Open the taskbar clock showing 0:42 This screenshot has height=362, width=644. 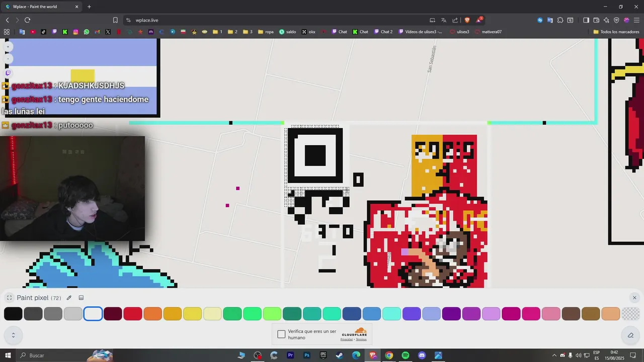click(614, 355)
